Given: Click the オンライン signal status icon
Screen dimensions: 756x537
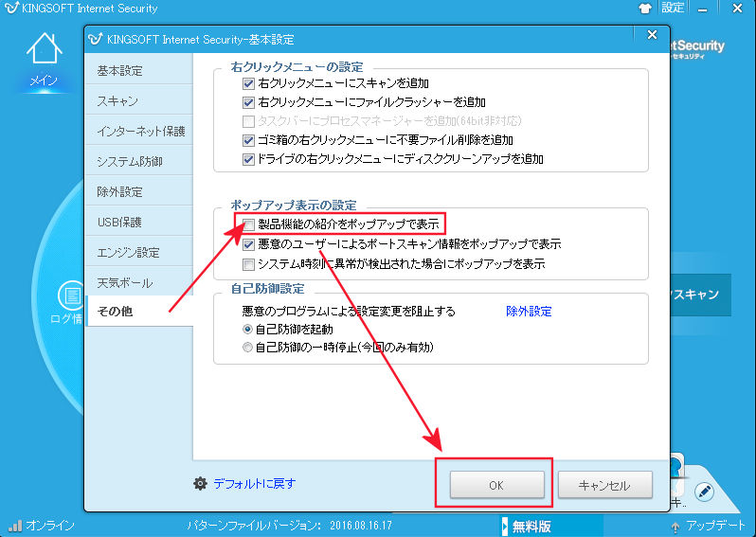Looking at the screenshot, I should pyautogui.click(x=15, y=526).
